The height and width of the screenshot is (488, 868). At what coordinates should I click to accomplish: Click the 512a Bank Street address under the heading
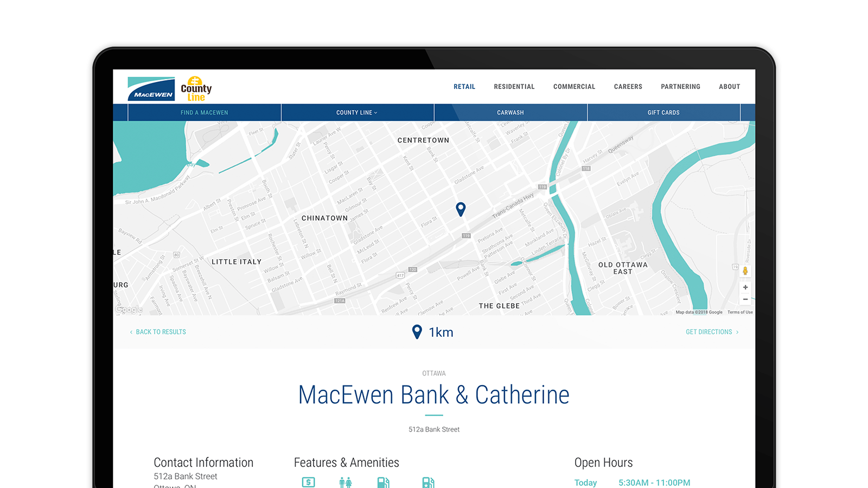(434, 429)
